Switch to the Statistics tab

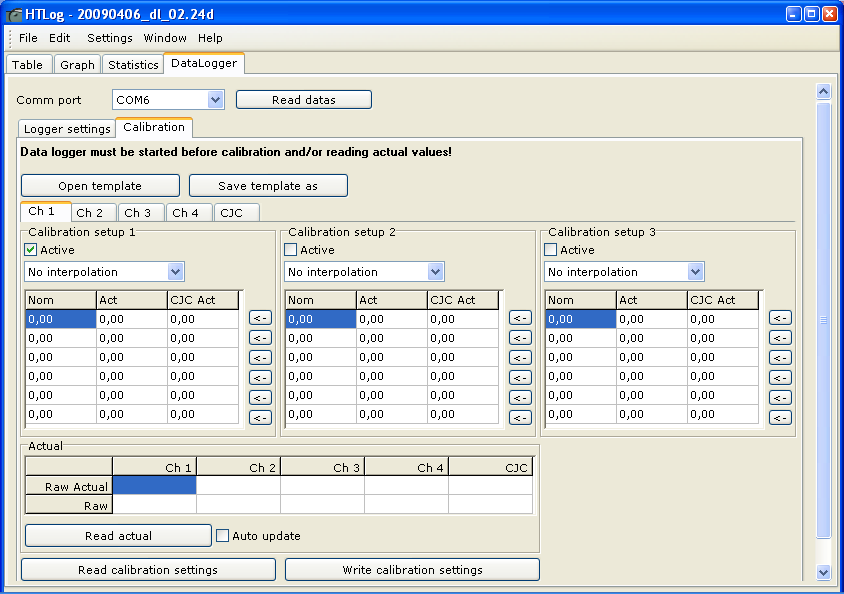click(133, 65)
